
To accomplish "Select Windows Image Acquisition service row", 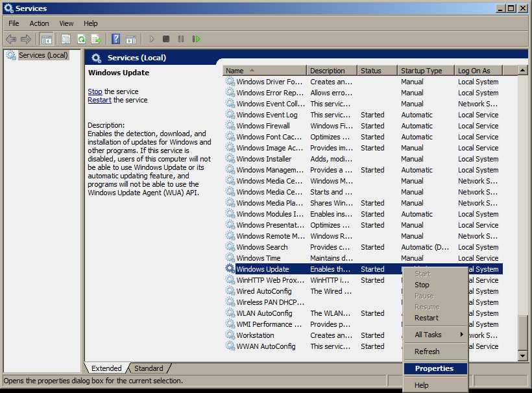I will click(x=363, y=148).
